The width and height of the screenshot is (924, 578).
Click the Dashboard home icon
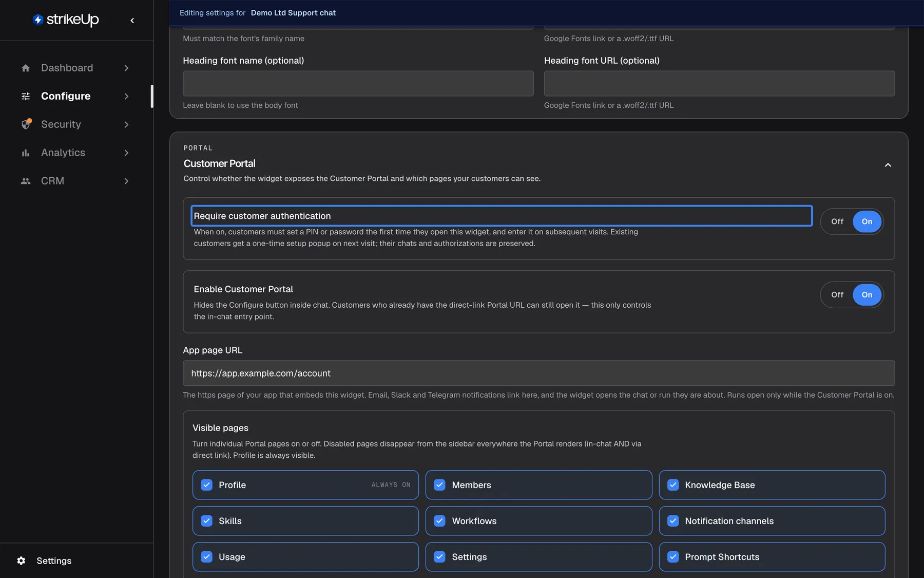point(26,68)
